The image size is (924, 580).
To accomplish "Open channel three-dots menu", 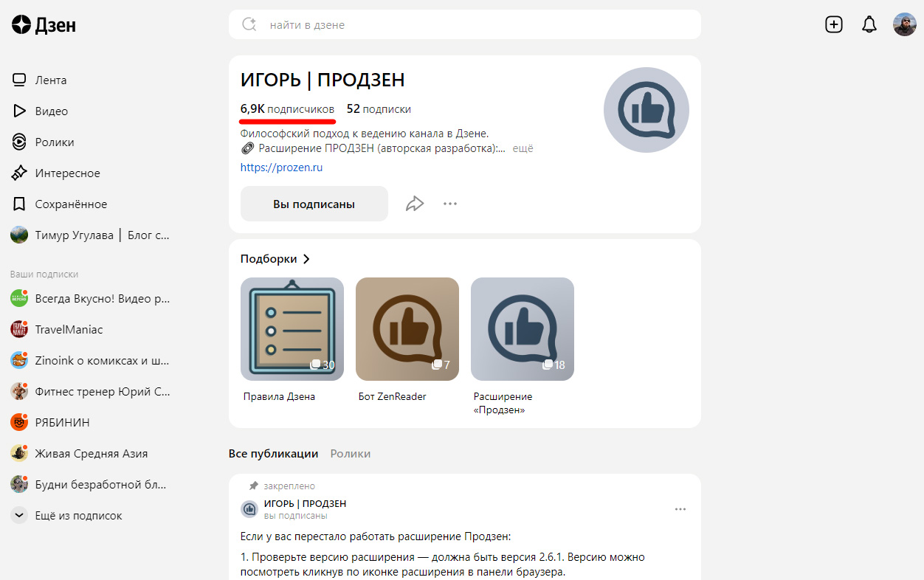I will tap(450, 204).
